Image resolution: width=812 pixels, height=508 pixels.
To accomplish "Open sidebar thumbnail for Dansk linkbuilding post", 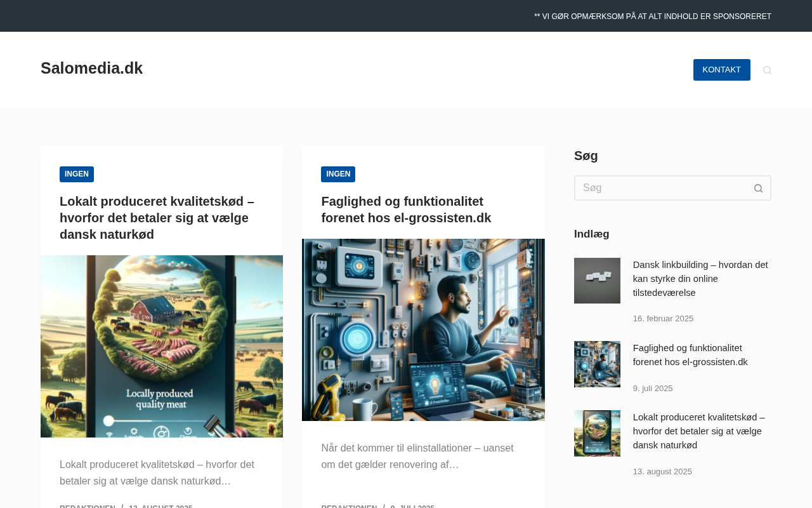I will 597,281.
